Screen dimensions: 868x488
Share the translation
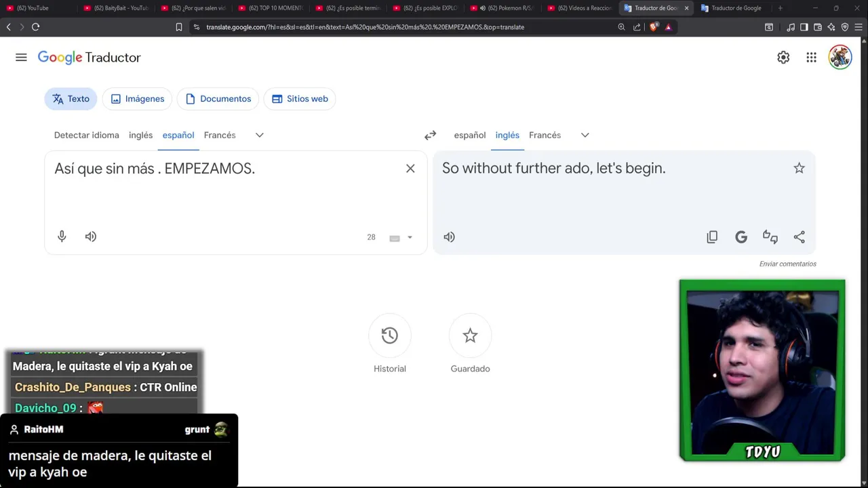pyautogui.click(x=800, y=237)
